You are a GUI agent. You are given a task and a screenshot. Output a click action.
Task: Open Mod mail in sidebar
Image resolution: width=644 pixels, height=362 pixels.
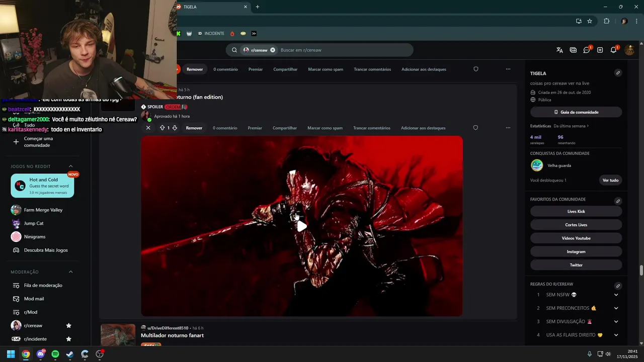34,299
